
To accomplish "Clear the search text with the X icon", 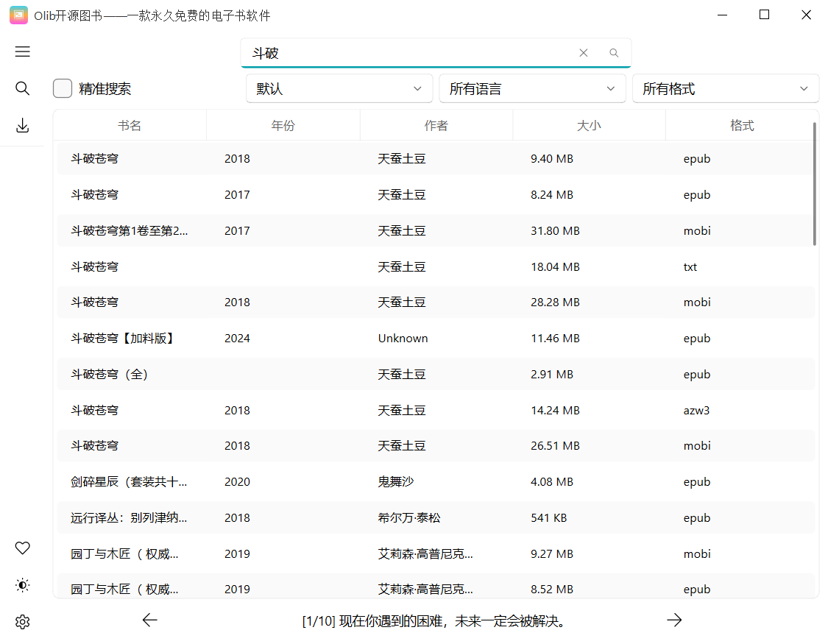I will coord(584,52).
